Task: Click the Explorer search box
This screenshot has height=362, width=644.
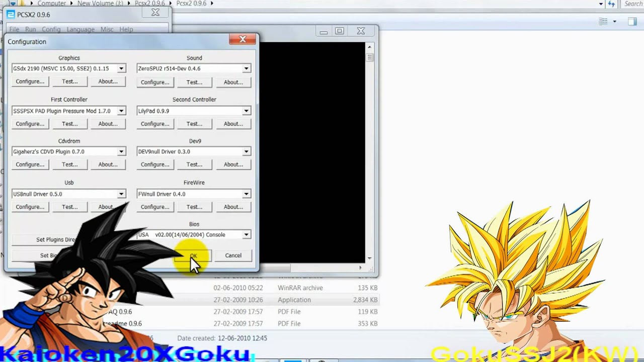Action: point(632,4)
